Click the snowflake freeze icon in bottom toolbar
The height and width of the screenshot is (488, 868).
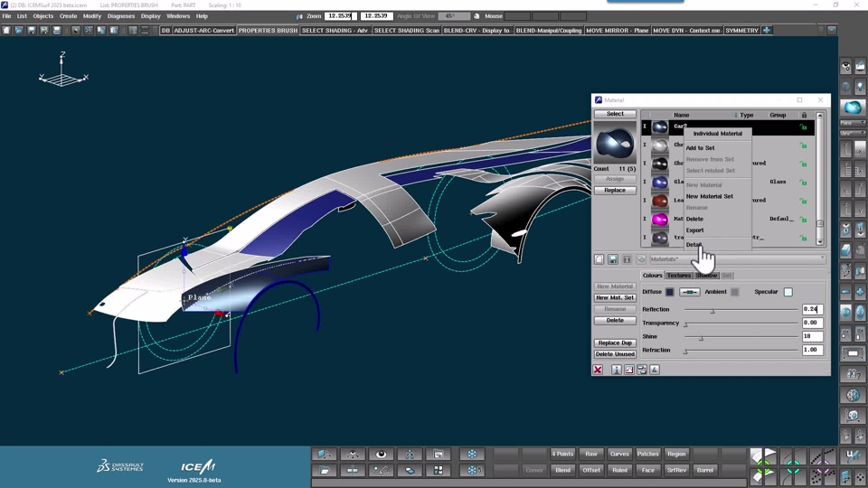472,455
